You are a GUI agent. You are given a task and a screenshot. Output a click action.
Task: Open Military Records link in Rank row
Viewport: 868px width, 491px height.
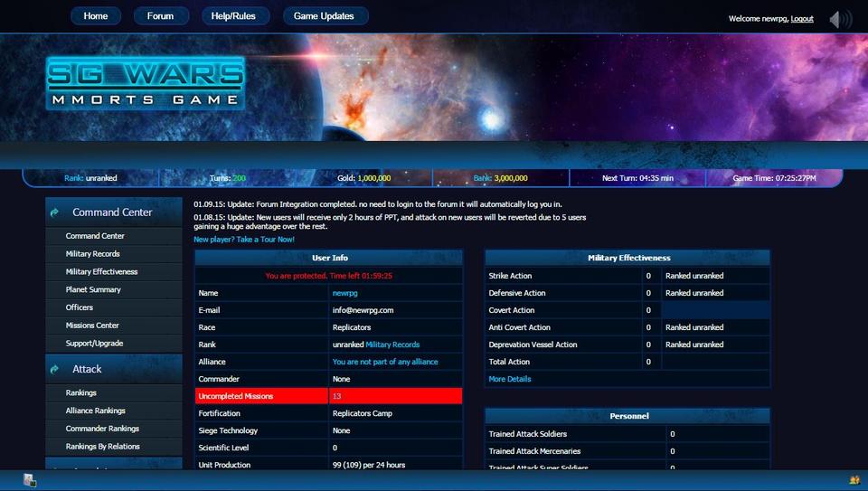tap(392, 345)
